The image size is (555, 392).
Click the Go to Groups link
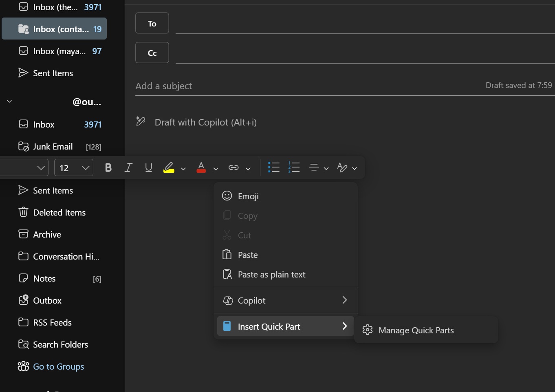(59, 366)
